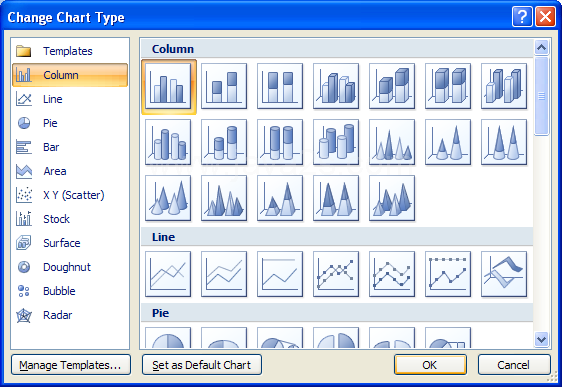Image resolution: width=562 pixels, height=387 pixels.
Task: Pick the 100% Stacked Column chart icon
Action: (x=280, y=86)
